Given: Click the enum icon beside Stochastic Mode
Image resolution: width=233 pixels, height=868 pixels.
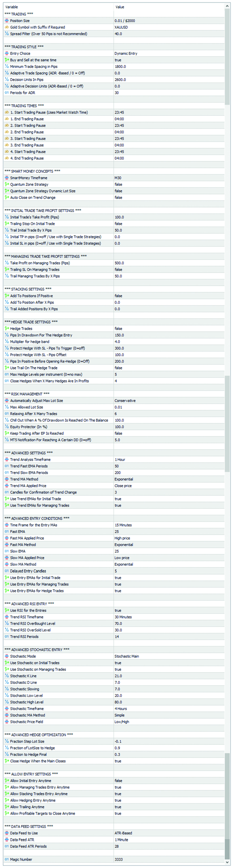Looking at the screenshot, I should (7, 656).
